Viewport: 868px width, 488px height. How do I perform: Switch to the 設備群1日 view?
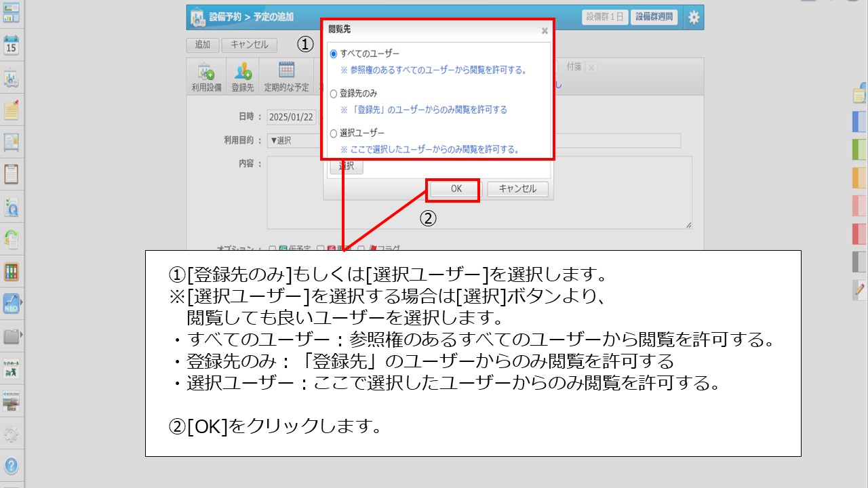pyautogui.click(x=605, y=17)
